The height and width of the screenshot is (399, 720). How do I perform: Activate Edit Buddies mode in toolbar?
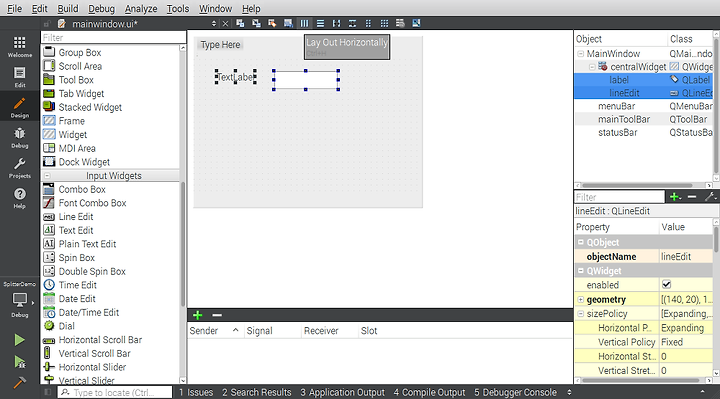tap(272, 23)
